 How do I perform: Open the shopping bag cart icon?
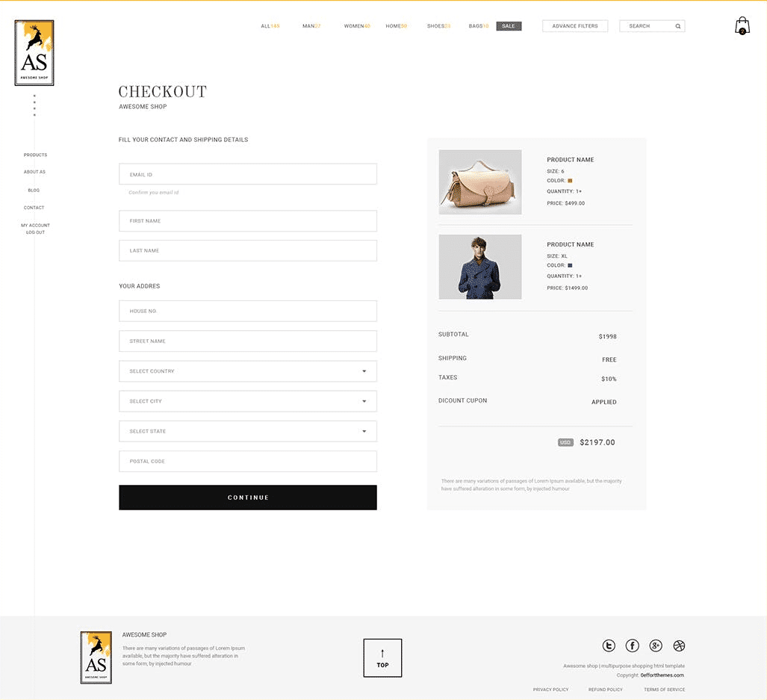tap(742, 26)
